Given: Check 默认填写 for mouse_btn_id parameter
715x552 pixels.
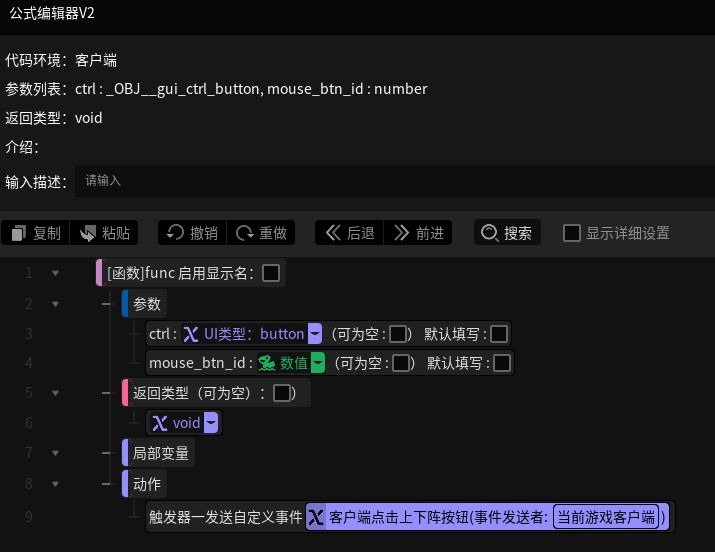Looking at the screenshot, I should pos(502,363).
